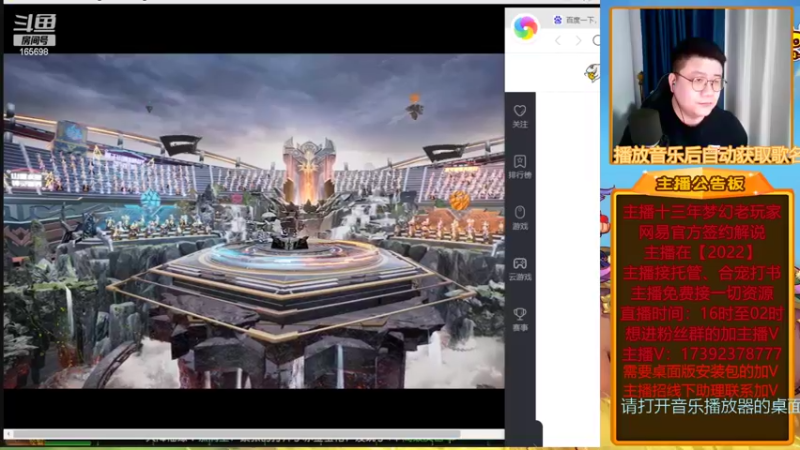
Task: Click text 主播十三年梦幻老玩家
Action: [x=702, y=212]
